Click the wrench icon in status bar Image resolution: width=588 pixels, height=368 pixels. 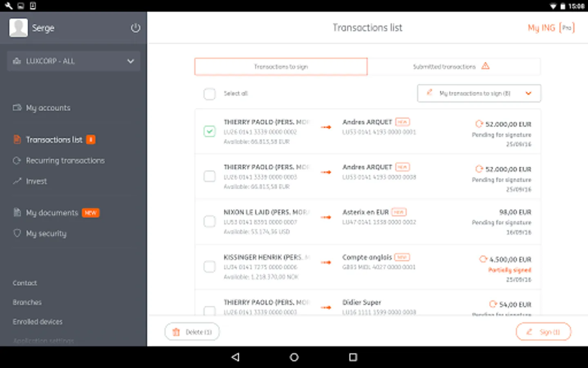click(x=9, y=6)
